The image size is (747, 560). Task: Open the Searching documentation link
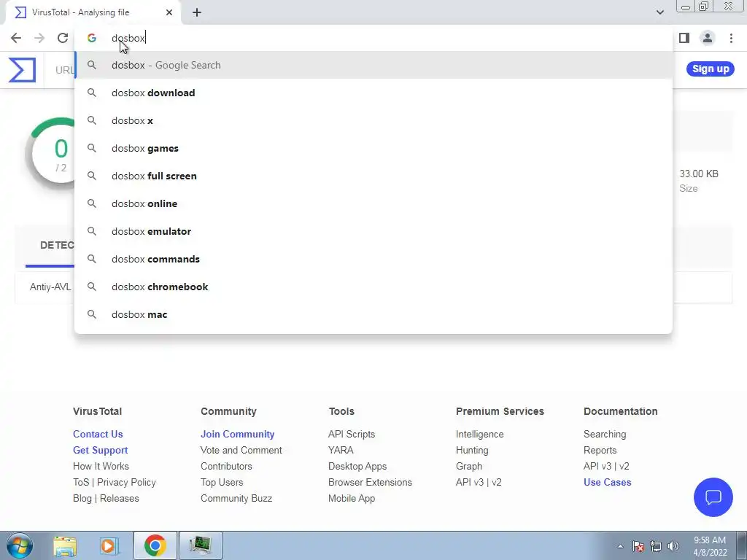pyautogui.click(x=605, y=434)
